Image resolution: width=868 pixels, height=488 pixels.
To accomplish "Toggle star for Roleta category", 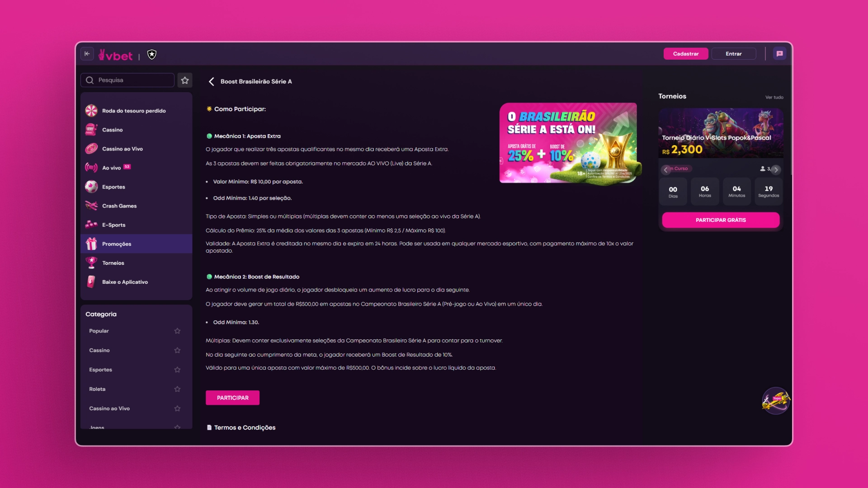I will [x=177, y=389].
